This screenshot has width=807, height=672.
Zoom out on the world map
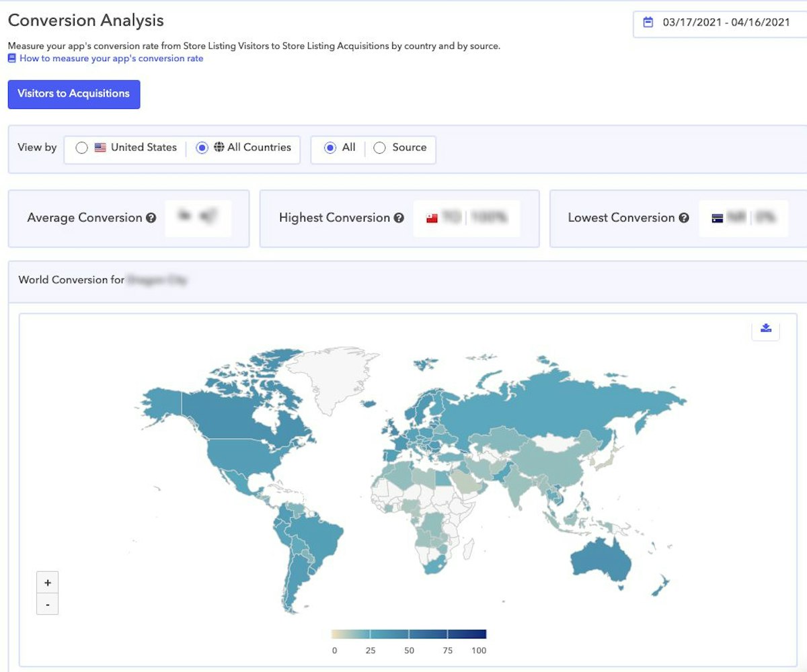coord(47,604)
